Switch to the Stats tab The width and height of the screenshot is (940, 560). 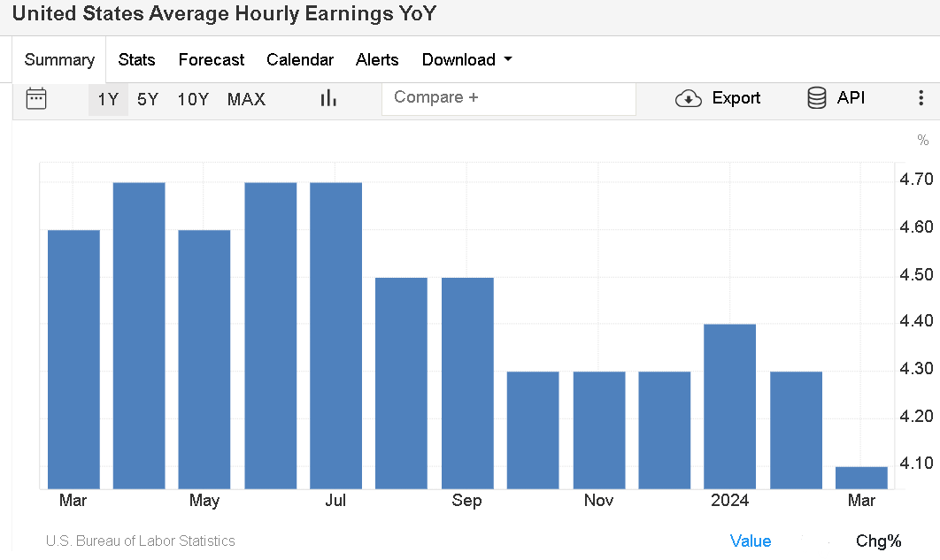(136, 60)
